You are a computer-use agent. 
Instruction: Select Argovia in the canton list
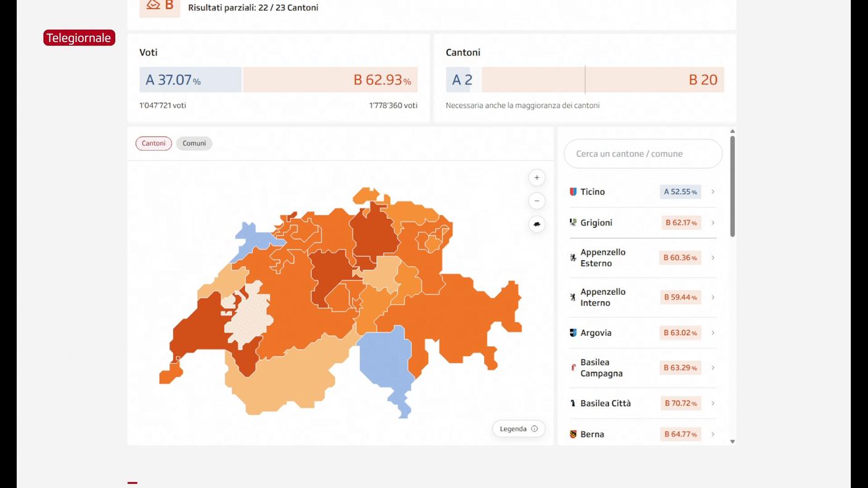coord(596,333)
